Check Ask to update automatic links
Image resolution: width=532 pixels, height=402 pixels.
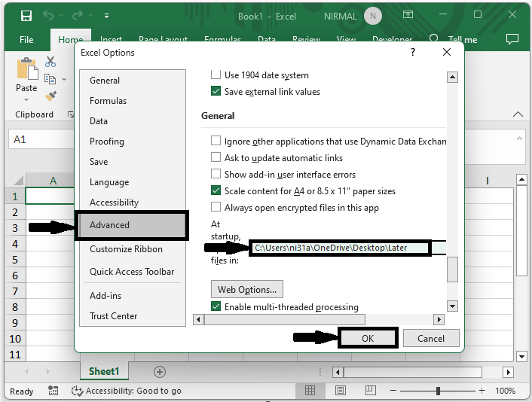(216, 158)
